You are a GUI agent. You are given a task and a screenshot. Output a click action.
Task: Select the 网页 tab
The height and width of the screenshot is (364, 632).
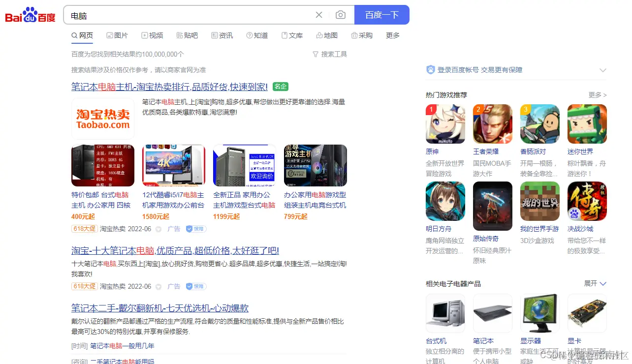(82, 35)
